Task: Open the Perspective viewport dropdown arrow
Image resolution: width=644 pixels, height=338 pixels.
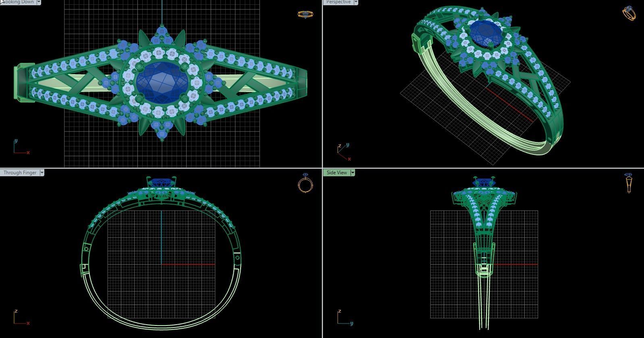Action: point(356,2)
